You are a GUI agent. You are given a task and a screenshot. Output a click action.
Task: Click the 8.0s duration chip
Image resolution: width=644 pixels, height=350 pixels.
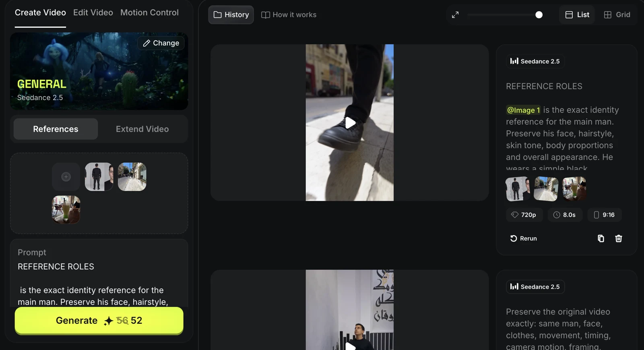tap(565, 215)
